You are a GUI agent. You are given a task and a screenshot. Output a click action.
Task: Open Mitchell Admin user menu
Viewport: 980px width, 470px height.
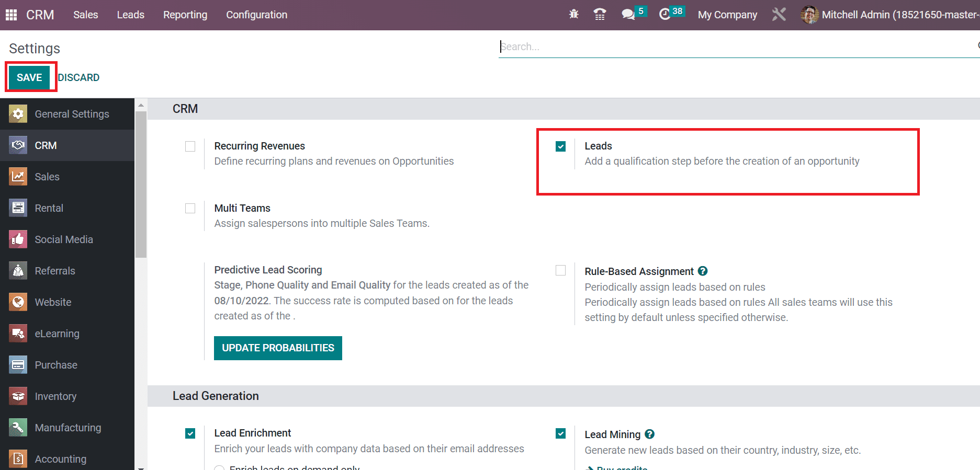pos(890,15)
